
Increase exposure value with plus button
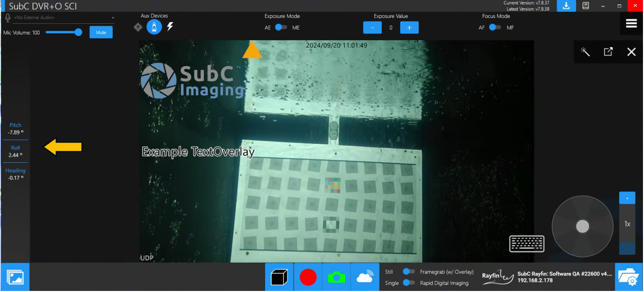(x=409, y=27)
